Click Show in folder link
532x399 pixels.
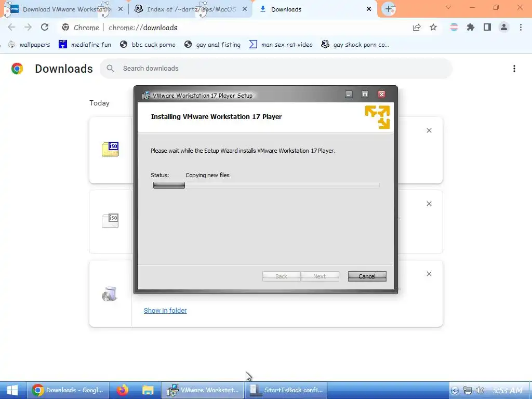pyautogui.click(x=165, y=311)
